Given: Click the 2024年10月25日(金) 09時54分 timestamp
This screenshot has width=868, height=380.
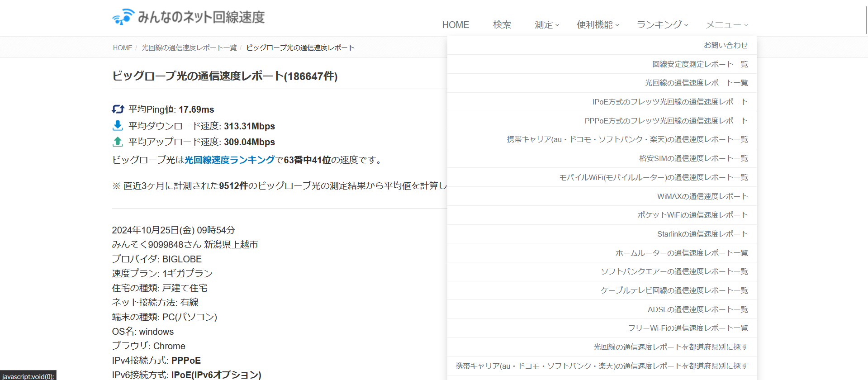Looking at the screenshot, I should click(x=173, y=230).
